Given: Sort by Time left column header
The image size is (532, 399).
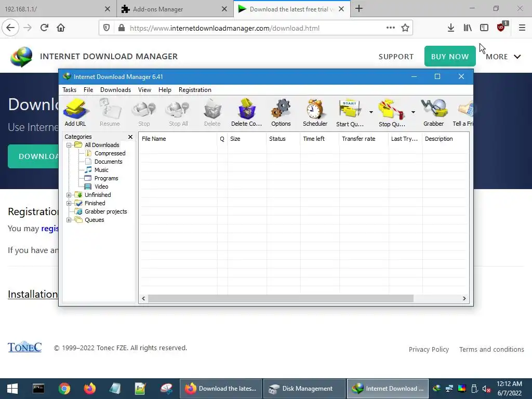Looking at the screenshot, I should pyautogui.click(x=320, y=139).
